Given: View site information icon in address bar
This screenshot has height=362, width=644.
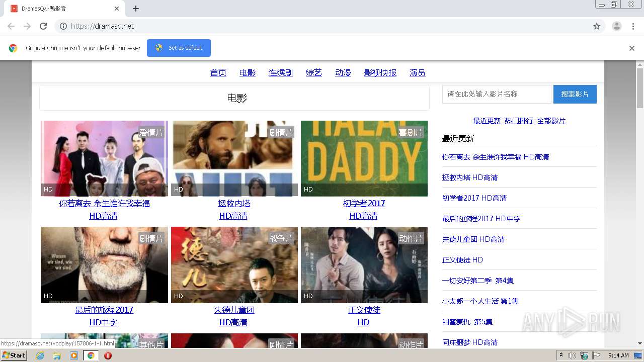Looking at the screenshot, I should pyautogui.click(x=63, y=26).
